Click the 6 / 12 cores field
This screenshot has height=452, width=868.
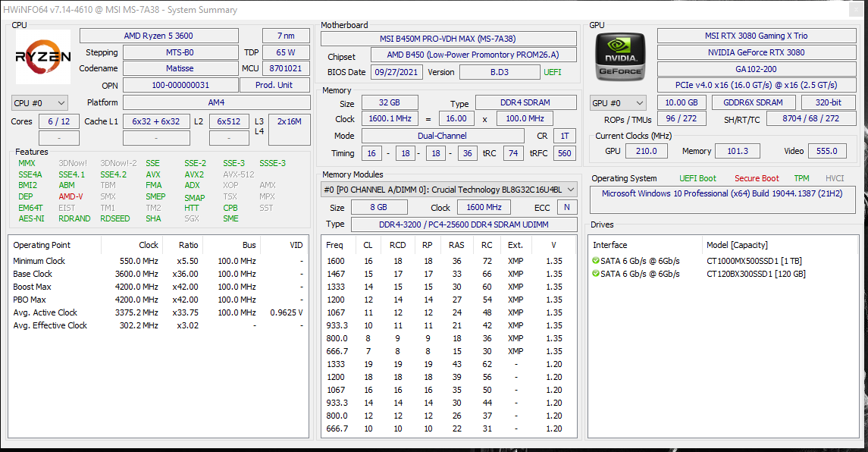[x=58, y=121]
